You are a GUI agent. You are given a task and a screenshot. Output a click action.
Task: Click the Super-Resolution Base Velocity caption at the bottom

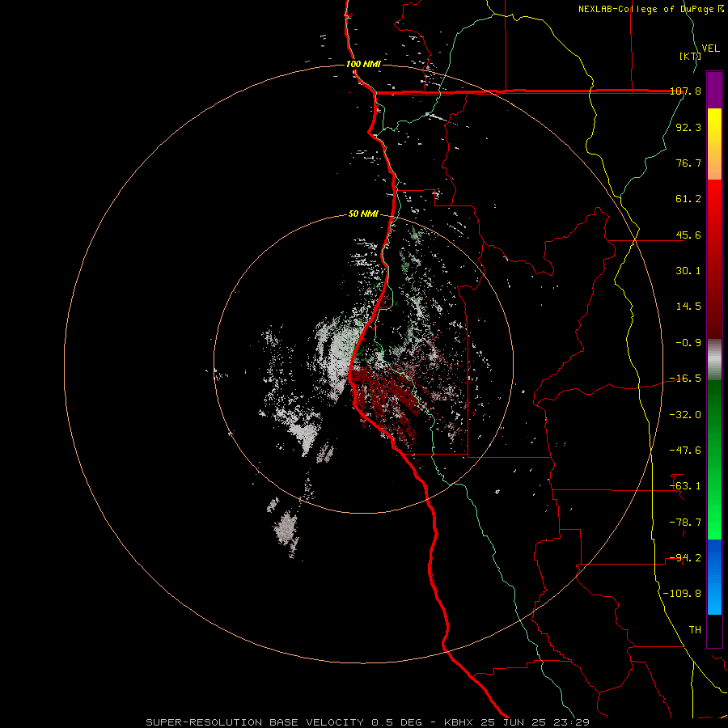[x=368, y=722]
